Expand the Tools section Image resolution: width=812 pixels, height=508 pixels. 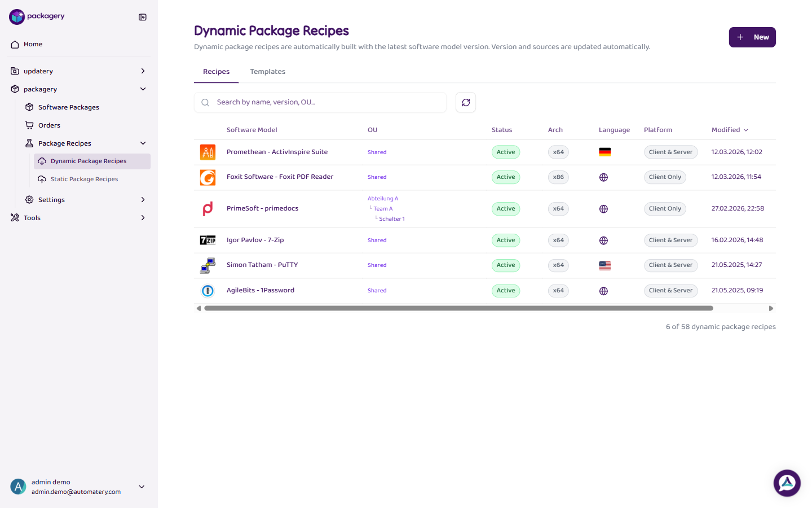click(32, 217)
